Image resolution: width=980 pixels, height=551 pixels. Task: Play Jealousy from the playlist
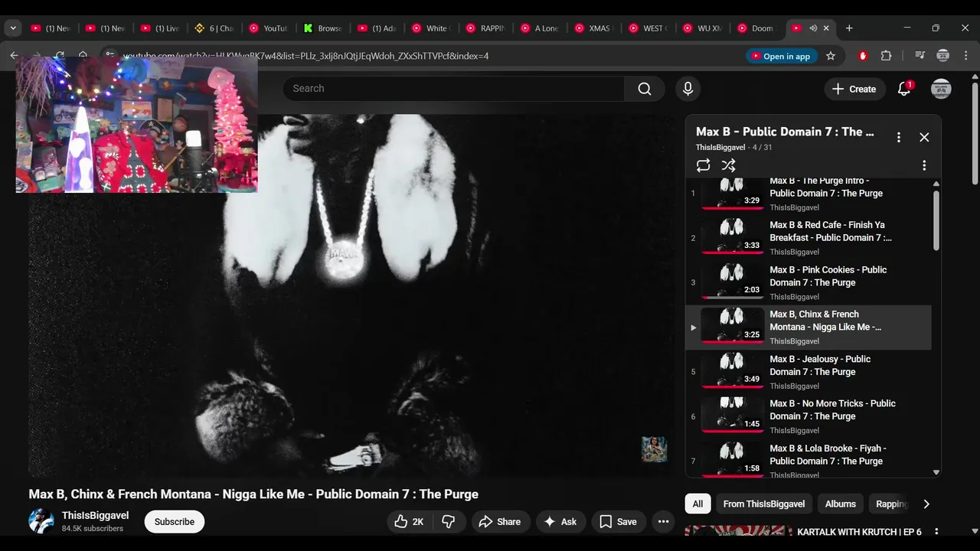(808, 371)
